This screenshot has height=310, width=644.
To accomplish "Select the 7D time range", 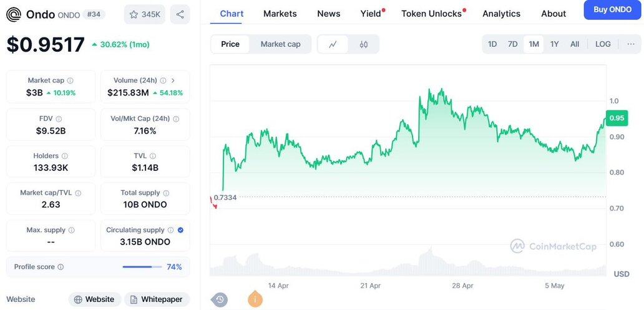I will [x=513, y=44].
